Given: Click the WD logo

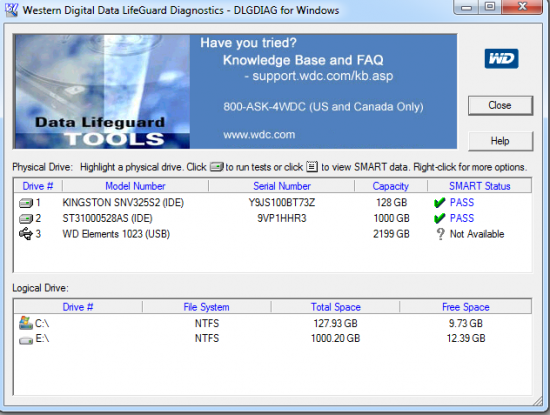Looking at the screenshot, I should pyautogui.click(x=501, y=59).
